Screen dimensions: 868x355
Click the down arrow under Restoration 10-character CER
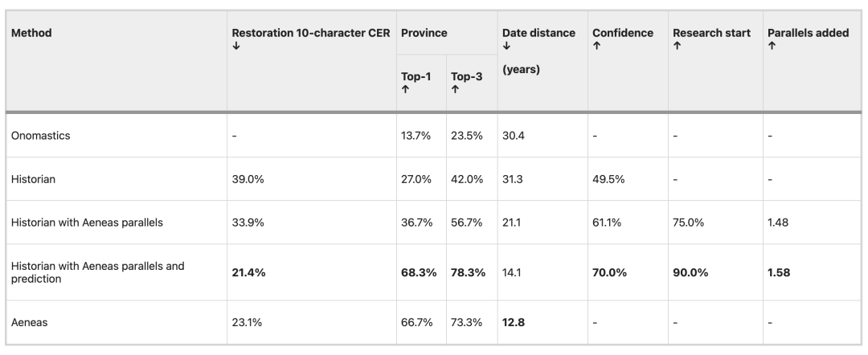point(235,45)
